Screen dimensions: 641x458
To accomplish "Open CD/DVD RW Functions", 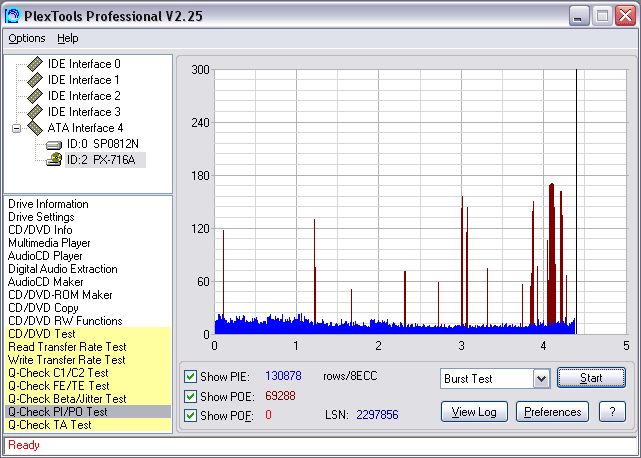I will pyautogui.click(x=65, y=321).
